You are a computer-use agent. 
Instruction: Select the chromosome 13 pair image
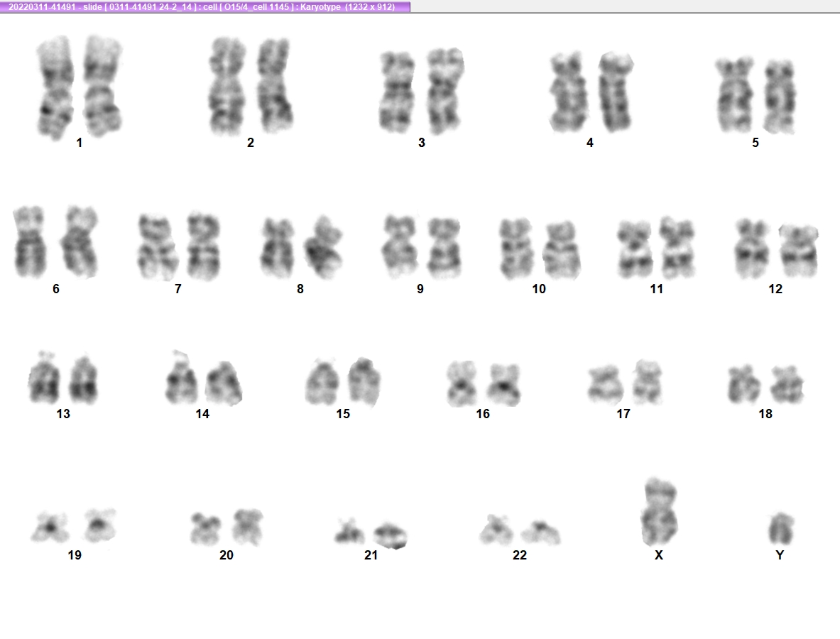coord(62,378)
